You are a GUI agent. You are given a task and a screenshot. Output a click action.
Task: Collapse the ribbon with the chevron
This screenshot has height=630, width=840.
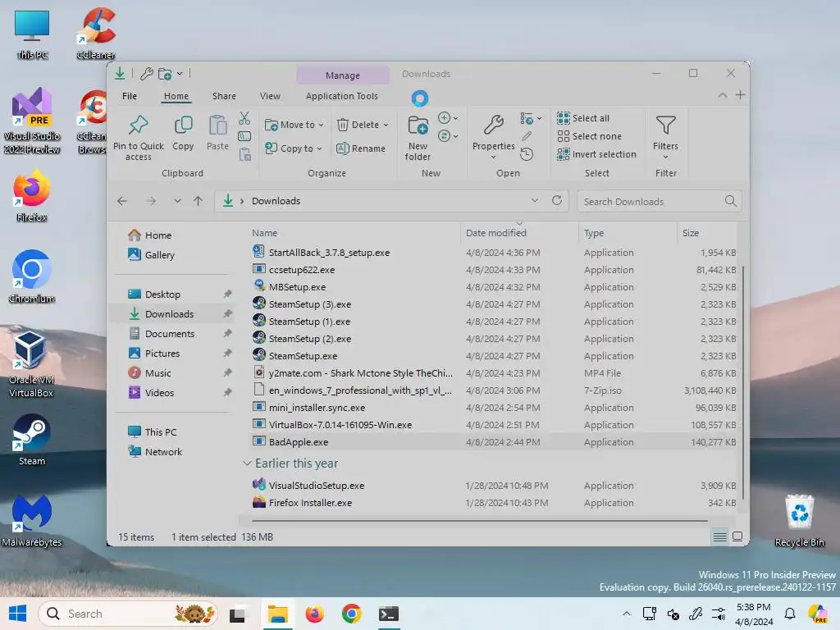[x=723, y=95]
